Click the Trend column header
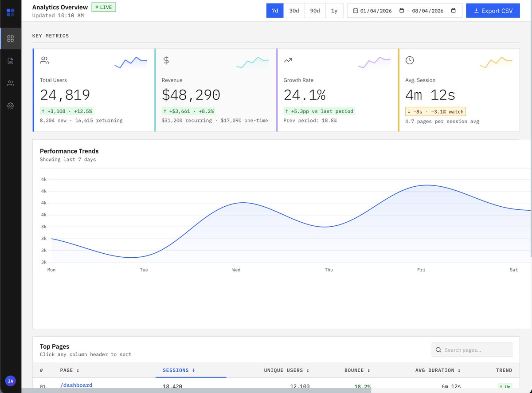The image size is (532, 393). (x=504, y=370)
